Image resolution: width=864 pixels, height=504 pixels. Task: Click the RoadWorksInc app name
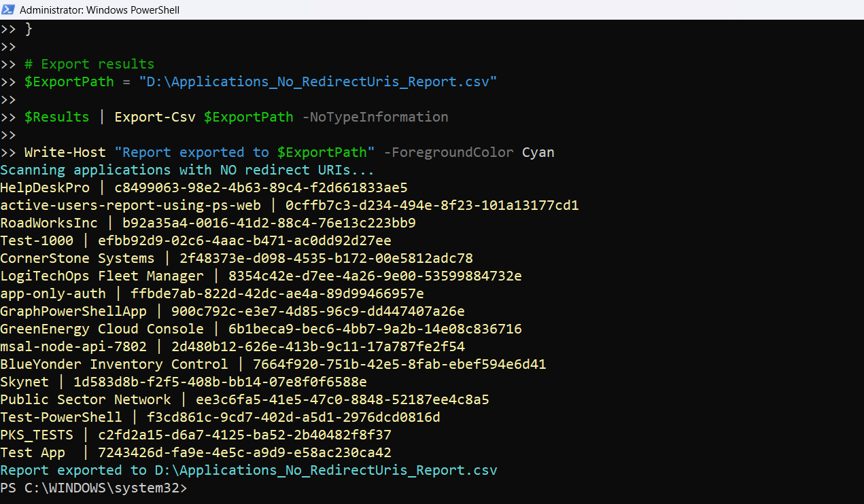[x=49, y=223]
